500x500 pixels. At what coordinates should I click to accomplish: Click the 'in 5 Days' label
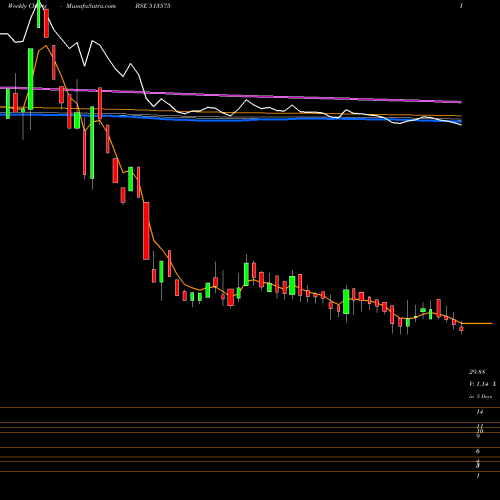pos(480,396)
